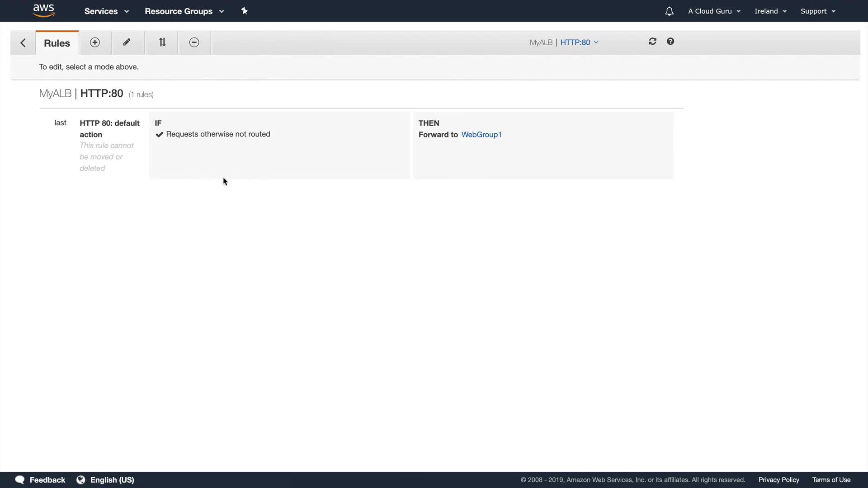Open the Ireland region selector
The width and height of the screenshot is (868, 488).
pos(770,11)
